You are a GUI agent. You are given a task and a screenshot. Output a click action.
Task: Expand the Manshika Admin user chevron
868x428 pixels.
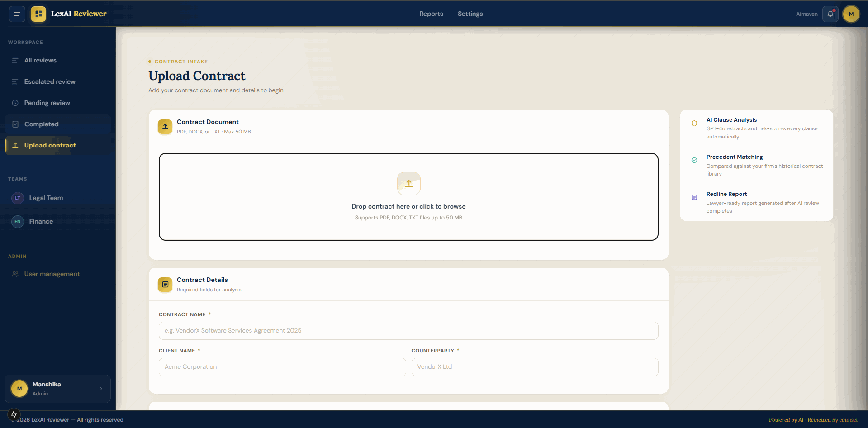(x=101, y=389)
